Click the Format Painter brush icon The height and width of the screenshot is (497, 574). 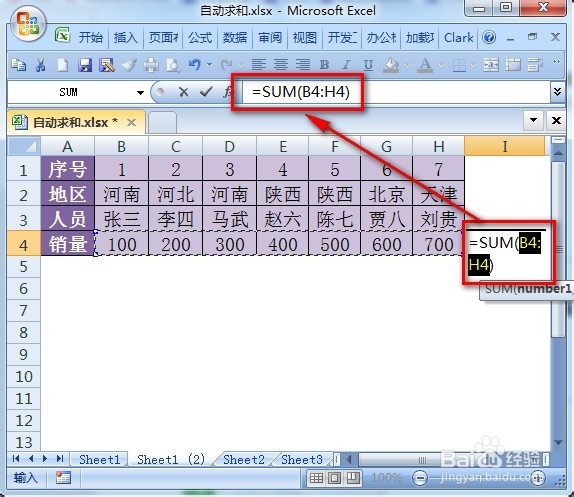(x=129, y=65)
